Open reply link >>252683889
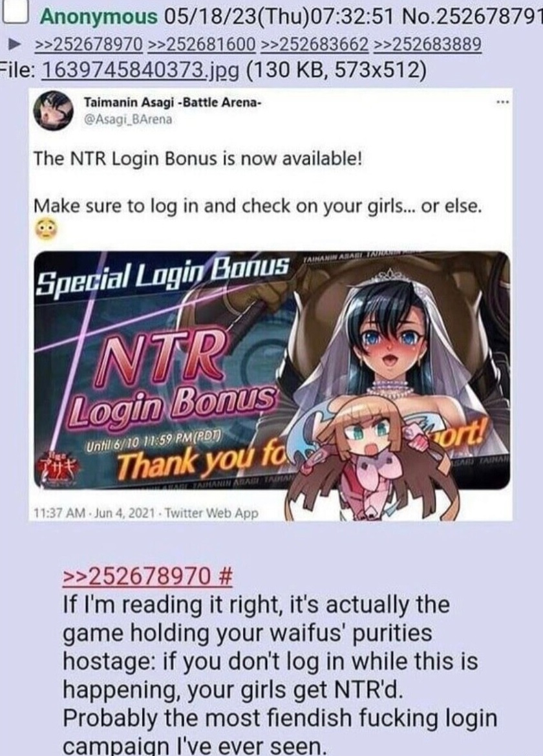Viewport: 543px width, 756px height. click(x=427, y=45)
